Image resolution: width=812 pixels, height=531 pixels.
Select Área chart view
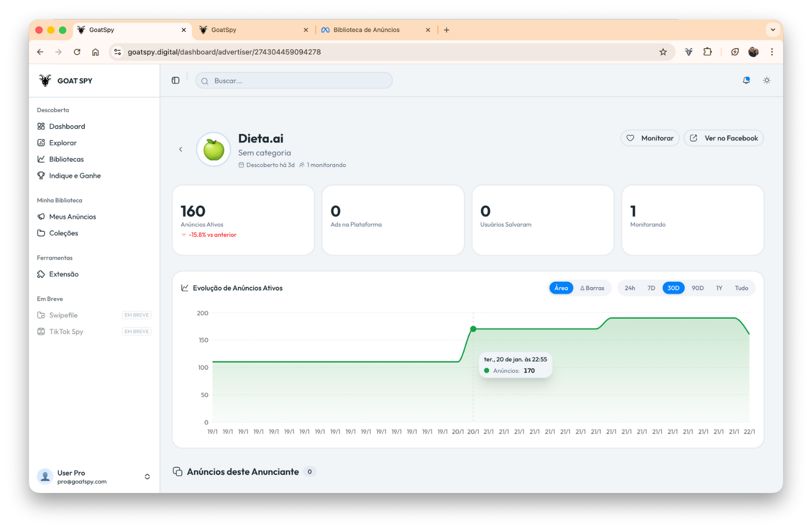point(561,288)
